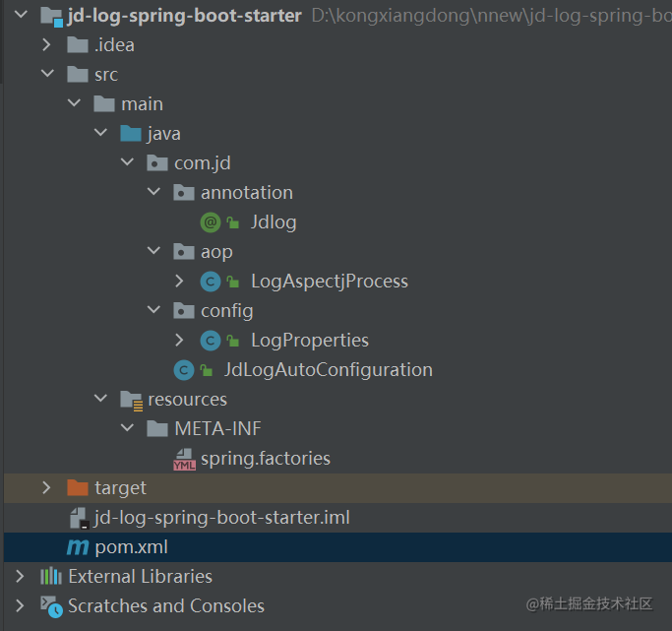Click the orange target folder icon

tap(78, 488)
